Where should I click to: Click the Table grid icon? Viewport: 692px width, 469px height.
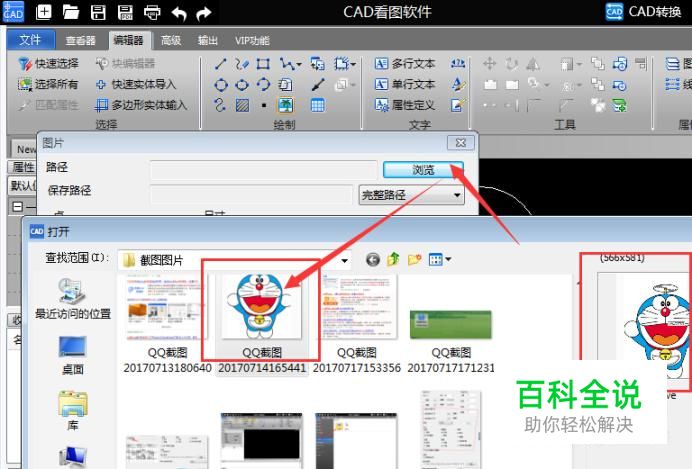[x=318, y=105]
